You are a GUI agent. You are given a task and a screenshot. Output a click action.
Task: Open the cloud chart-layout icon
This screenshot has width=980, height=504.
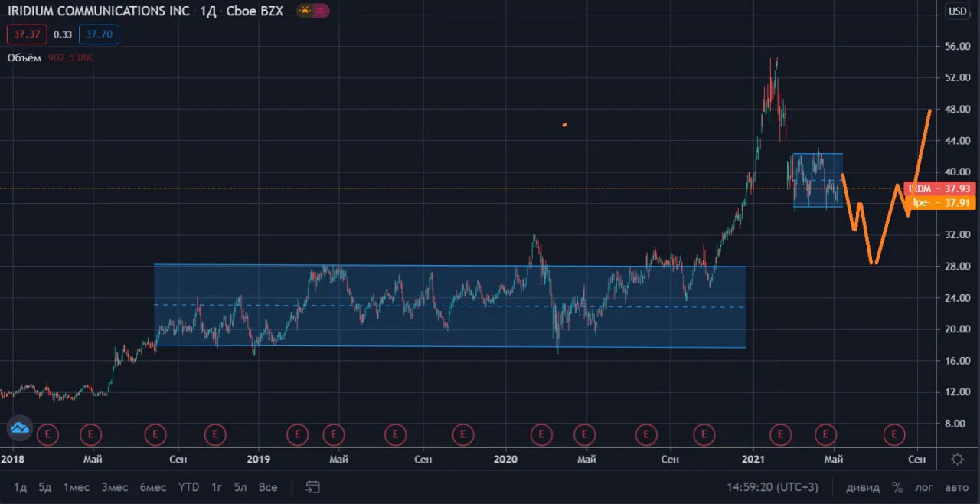point(20,429)
